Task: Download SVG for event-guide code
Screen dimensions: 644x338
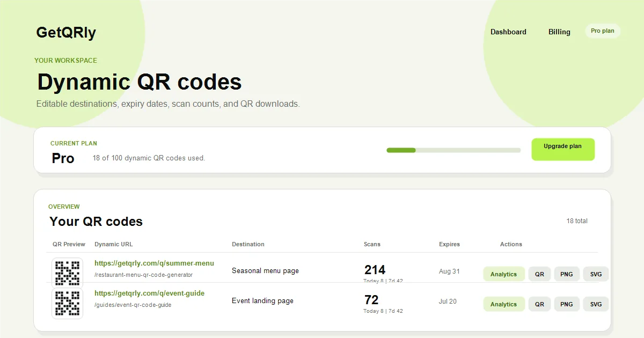Action: click(x=596, y=304)
